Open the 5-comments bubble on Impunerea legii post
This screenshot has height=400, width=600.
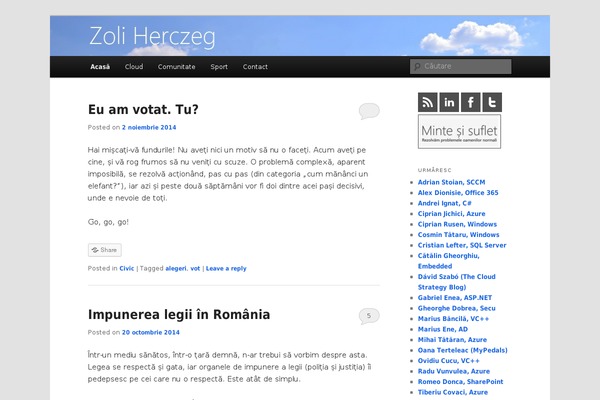point(368,316)
